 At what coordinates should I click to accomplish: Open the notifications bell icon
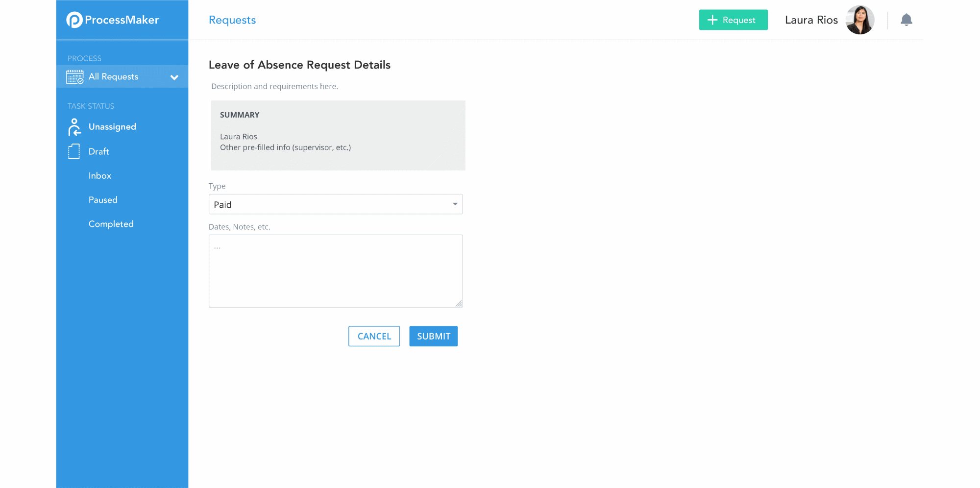point(906,20)
